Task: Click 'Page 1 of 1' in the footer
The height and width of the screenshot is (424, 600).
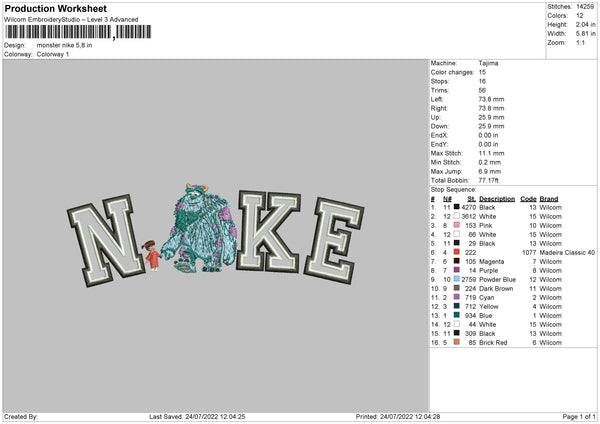Action: (x=579, y=416)
